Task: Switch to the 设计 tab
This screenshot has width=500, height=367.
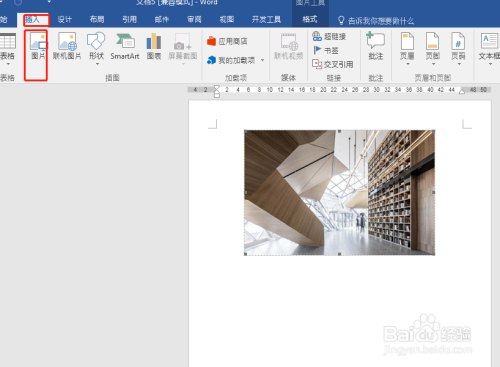Action: click(65, 20)
